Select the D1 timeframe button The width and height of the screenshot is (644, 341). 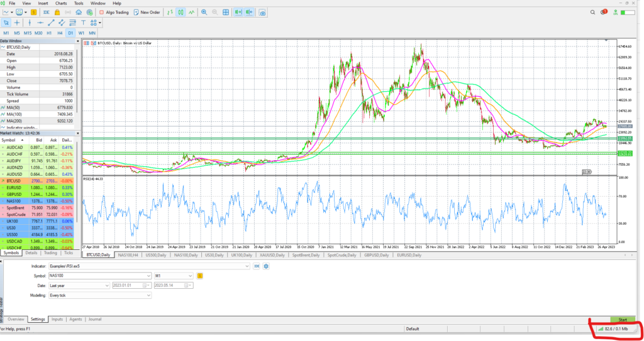coord(70,33)
